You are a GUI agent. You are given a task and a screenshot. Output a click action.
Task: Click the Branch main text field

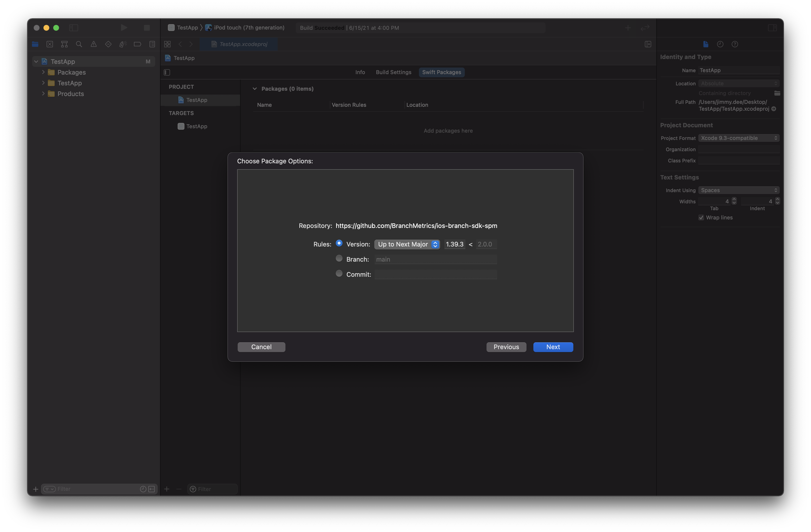436,259
